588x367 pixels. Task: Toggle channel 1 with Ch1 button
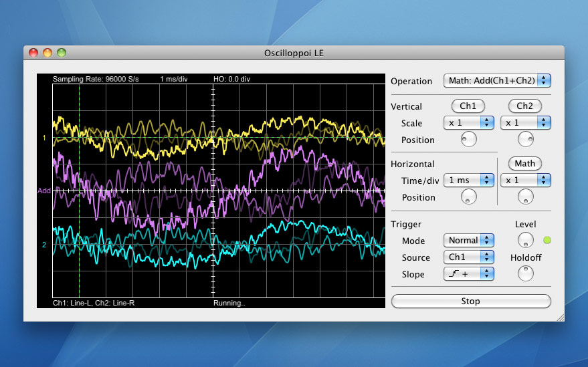tap(468, 106)
